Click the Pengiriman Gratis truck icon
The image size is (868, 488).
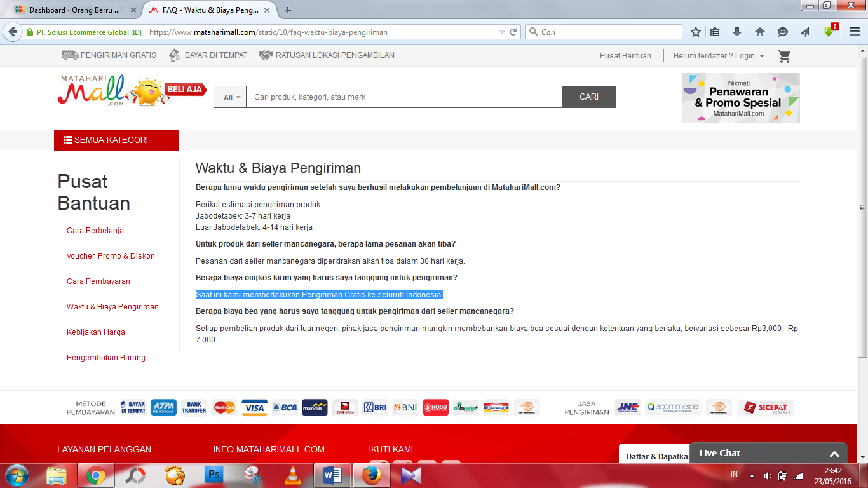(x=70, y=55)
